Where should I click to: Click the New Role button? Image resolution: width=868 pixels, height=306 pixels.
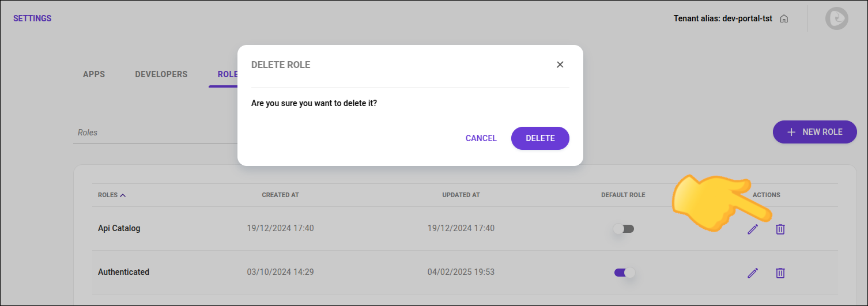point(814,132)
